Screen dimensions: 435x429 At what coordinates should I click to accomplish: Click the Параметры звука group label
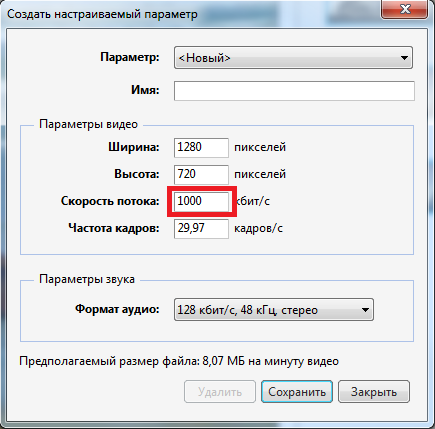[87, 279]
